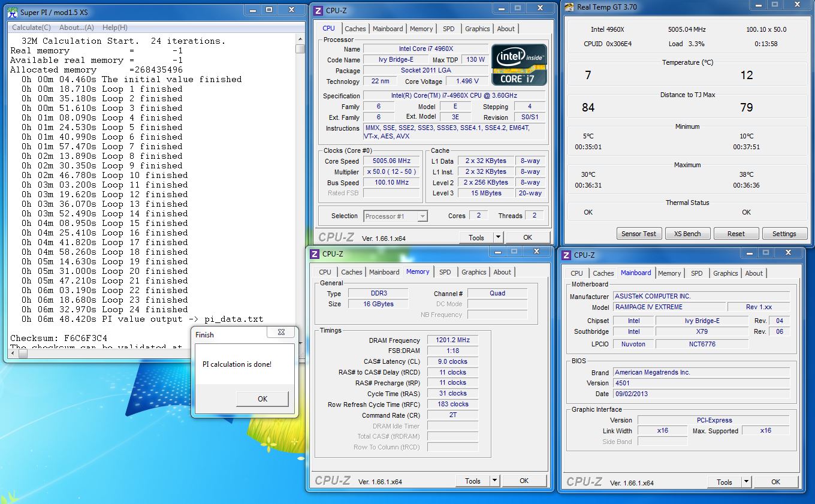Select Memory tab in CPU-Z Mainboard window
This screenshot has width=815, height=504.
point(669,273)
